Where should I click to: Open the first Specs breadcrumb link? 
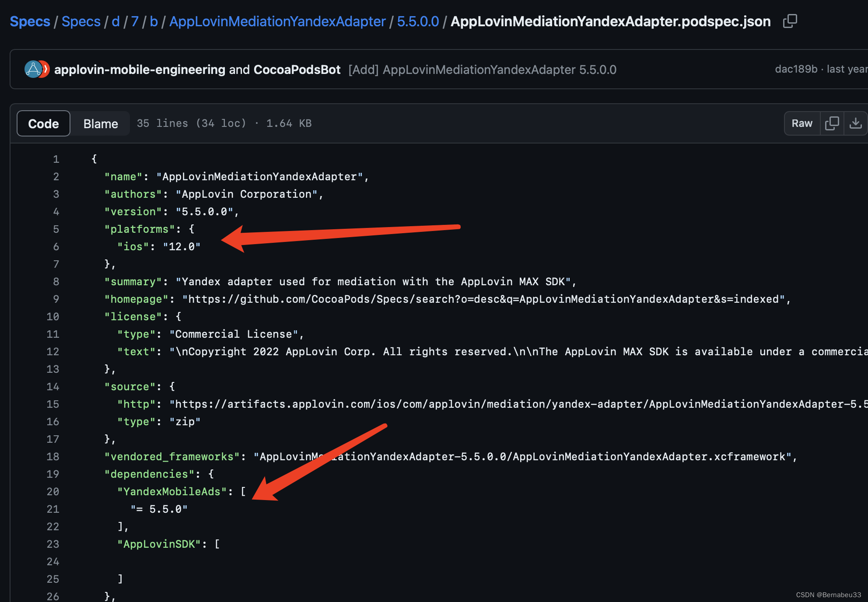29,21
